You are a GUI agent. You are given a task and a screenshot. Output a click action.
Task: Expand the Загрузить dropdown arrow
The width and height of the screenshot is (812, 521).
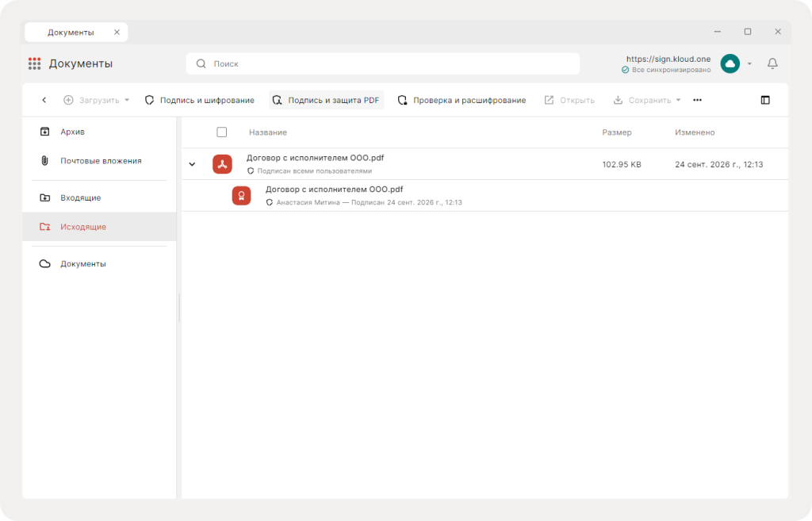127,100
